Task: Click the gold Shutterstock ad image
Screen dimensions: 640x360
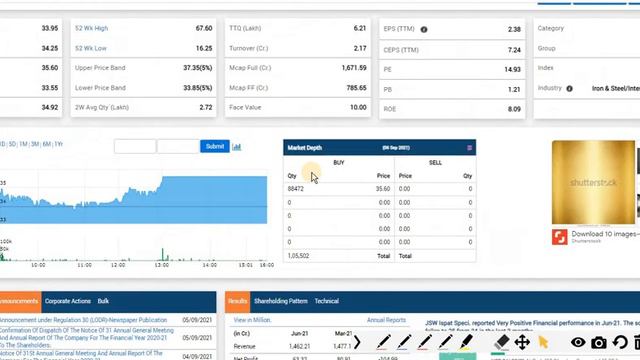Action: pos(593,182)
